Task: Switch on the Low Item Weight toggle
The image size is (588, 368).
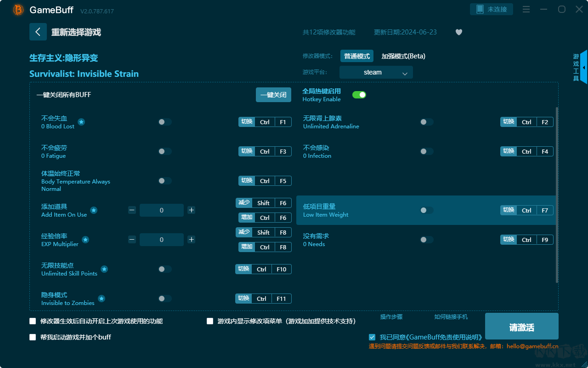Action: pos(427,210)
